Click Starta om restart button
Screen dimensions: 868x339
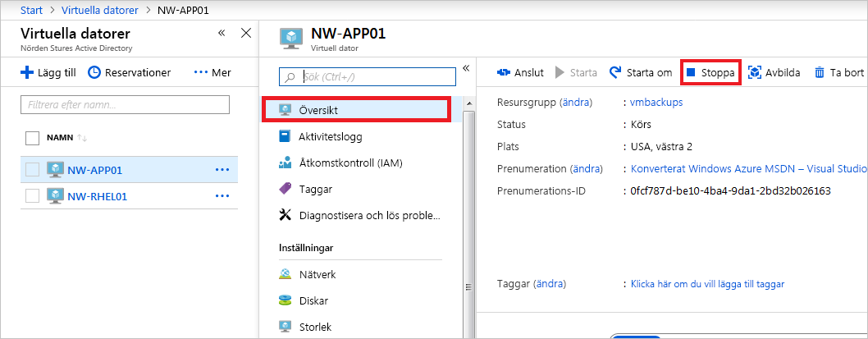(x=641, y=72)
